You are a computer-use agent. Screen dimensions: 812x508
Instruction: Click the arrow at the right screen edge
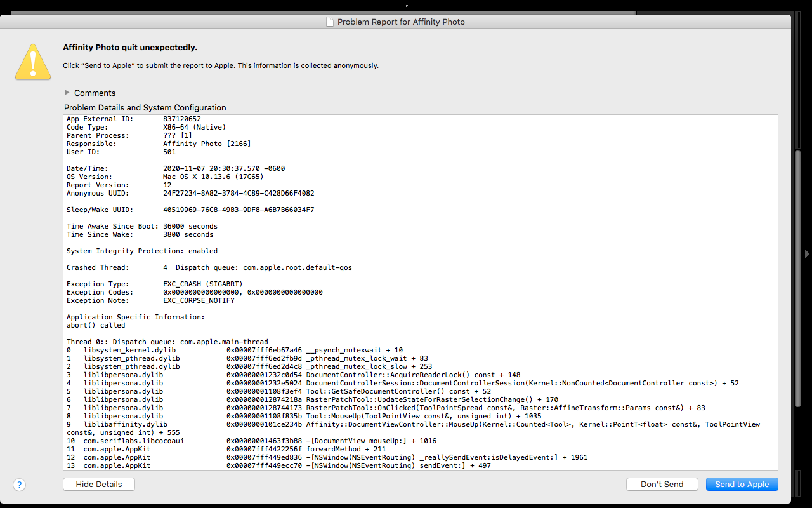pyautogui.click(x=807, y=253)
